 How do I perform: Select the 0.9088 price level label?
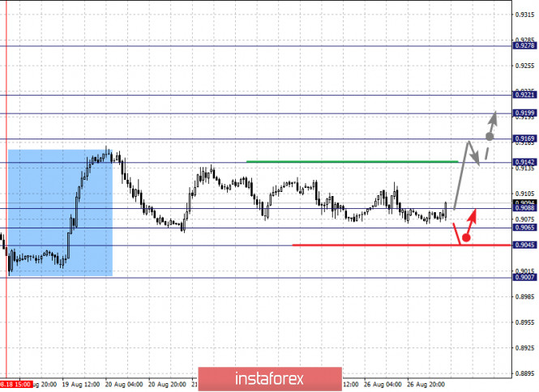point(524,208)
